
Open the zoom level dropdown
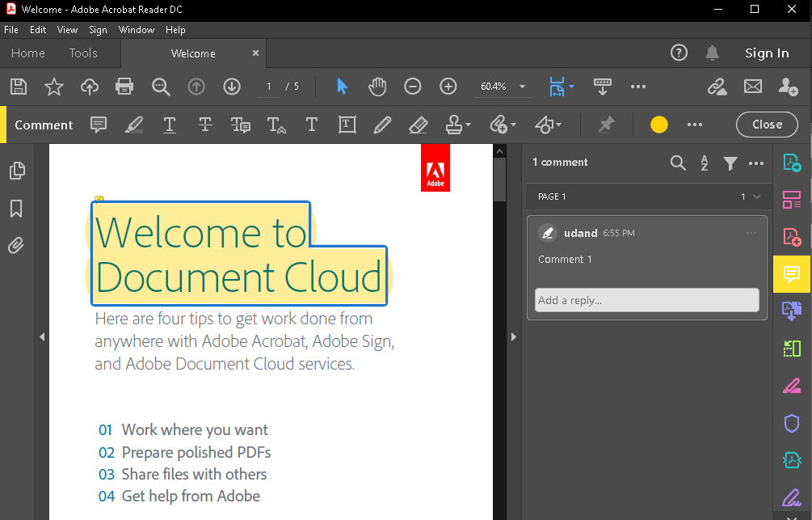click(522, 87)
